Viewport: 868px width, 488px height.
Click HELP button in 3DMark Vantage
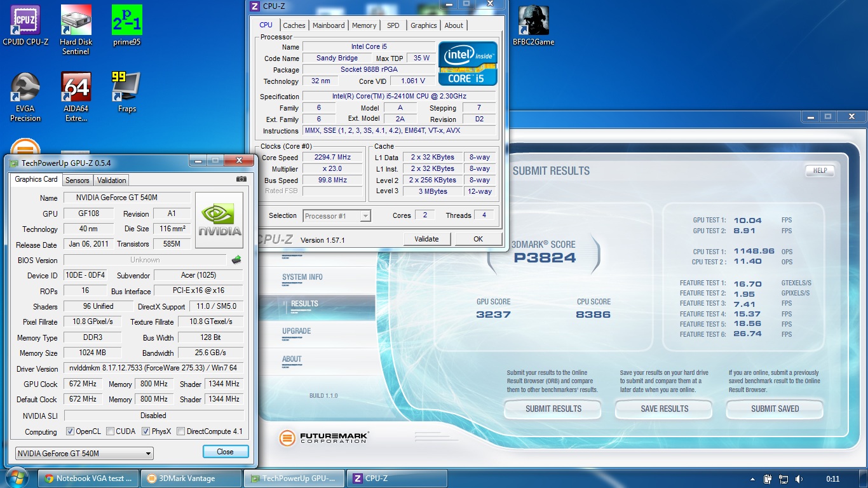click(820, 170)
